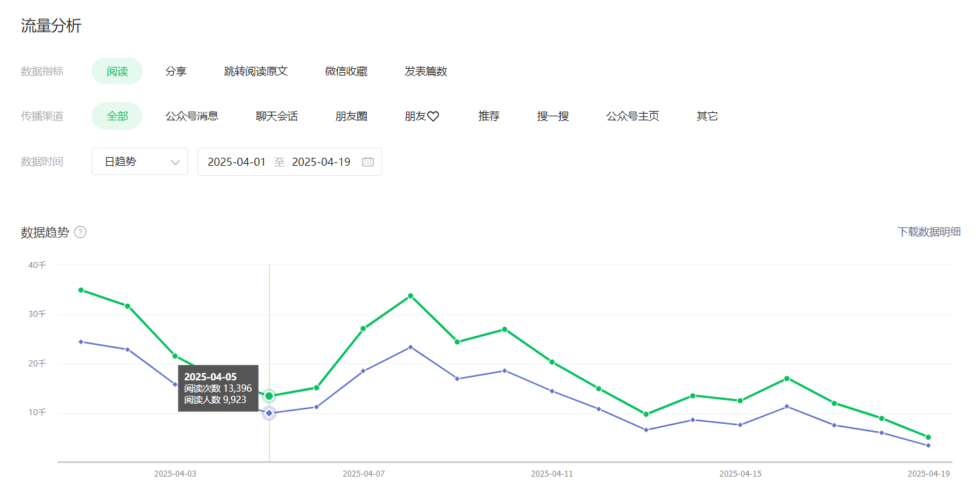Click x-axis label 2025-04-07
Viewport: 980px width, 488px height.
(x=363, y=473)
